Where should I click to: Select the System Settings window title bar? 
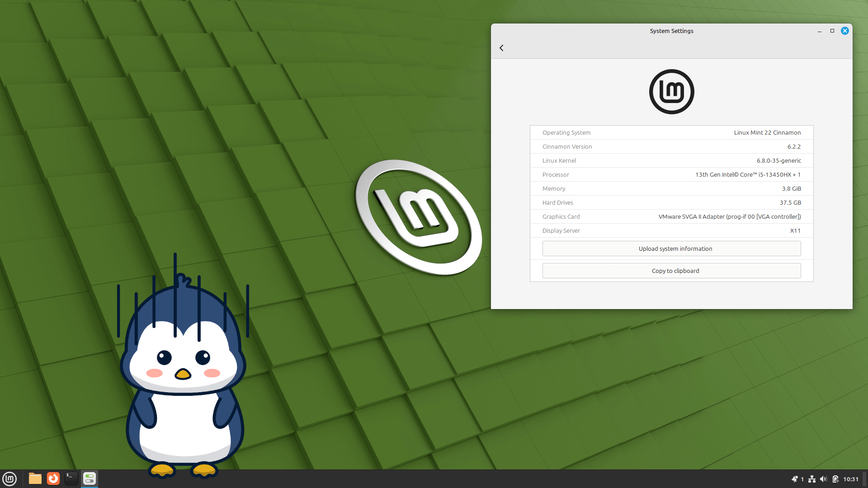click(x=671, y=30)
